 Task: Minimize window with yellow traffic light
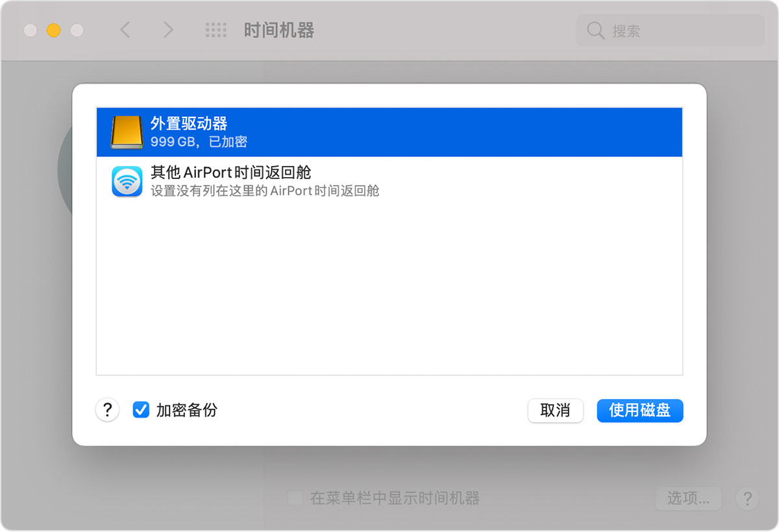coord(53,30)
